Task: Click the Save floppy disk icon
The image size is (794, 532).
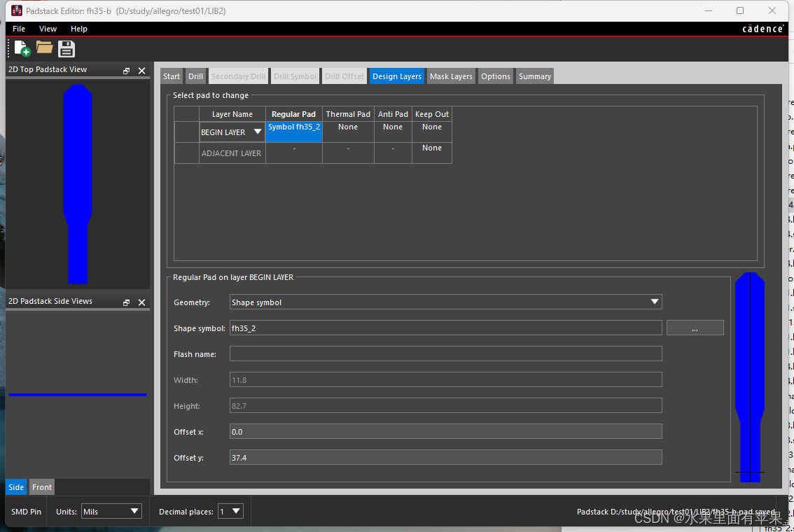Action: (67, 48)
